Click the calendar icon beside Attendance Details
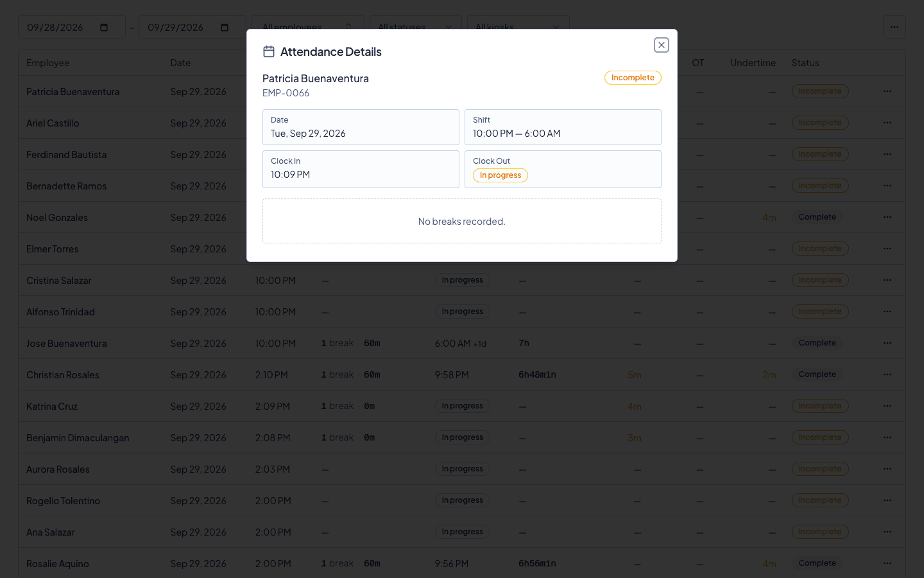 [x=269, y=51]
